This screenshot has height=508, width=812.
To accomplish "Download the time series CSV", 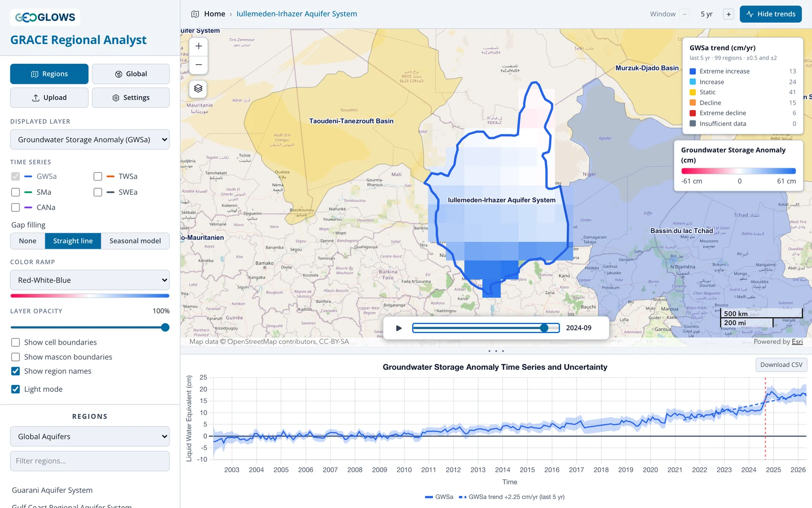I will 781,364.
